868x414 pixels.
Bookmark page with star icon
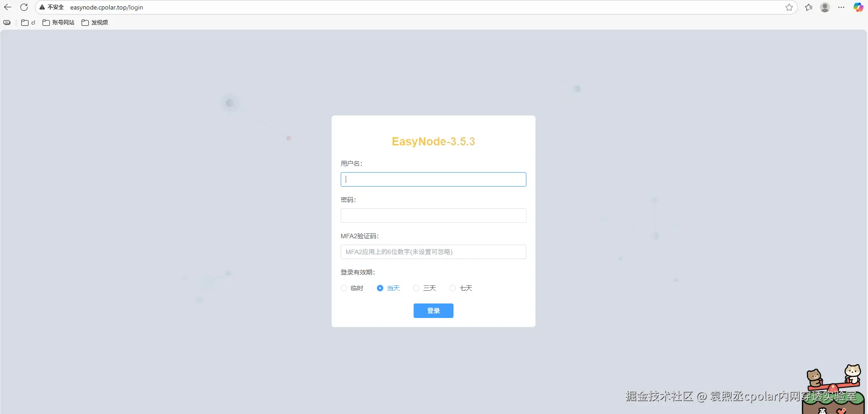(789, 7)
